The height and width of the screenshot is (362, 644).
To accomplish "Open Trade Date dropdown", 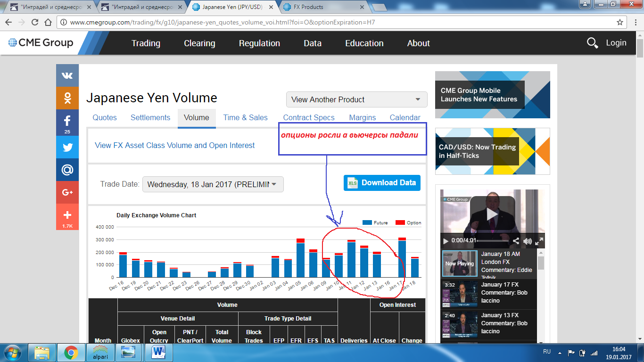I will tap(213, 184).
